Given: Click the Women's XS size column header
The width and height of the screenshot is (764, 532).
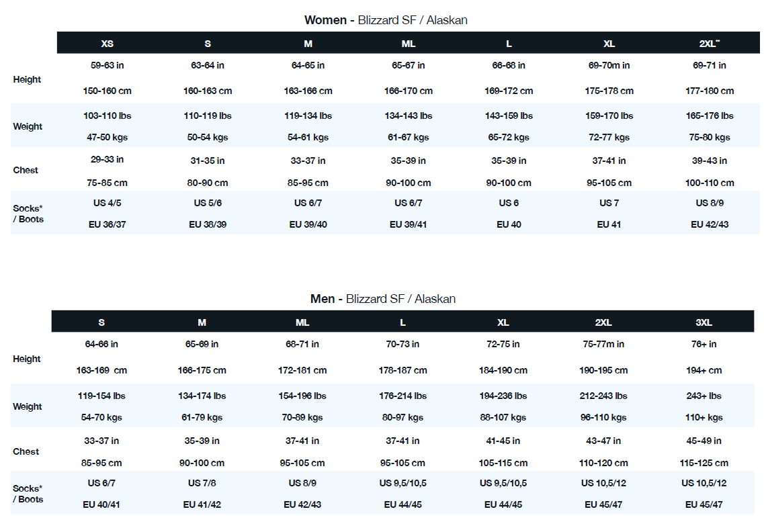Looking at the screenshot, I should click(107, 44).
